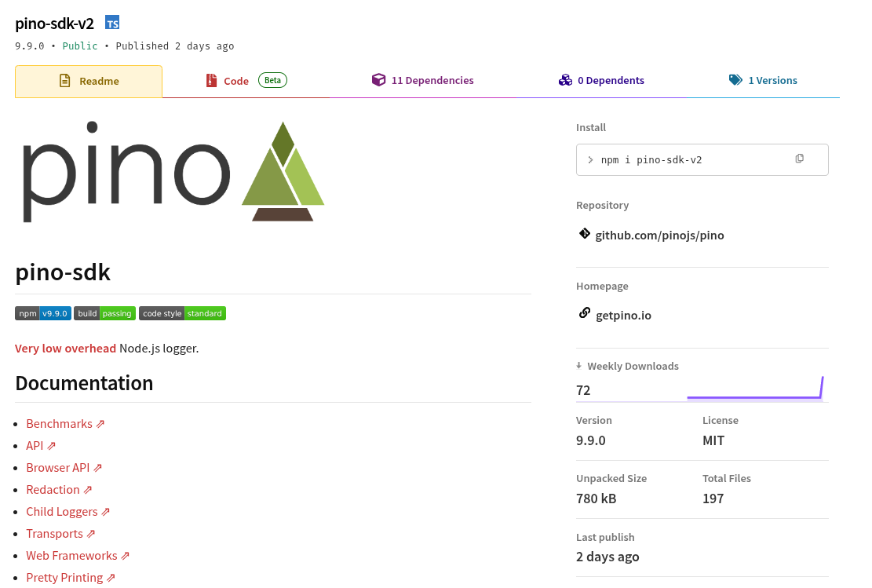Click the GitHub icon beside the repository link
The height and width of the screenshot is (588, 872).
(x=584, y=233)
